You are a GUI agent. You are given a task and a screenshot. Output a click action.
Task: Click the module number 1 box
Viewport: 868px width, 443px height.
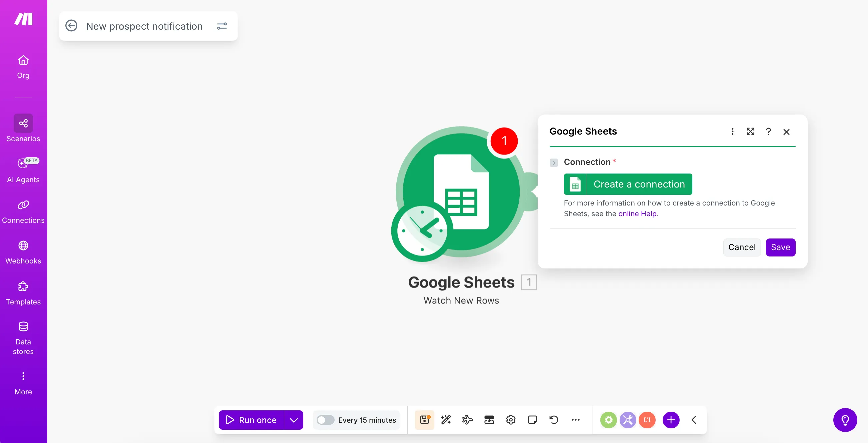coord(529,282)
